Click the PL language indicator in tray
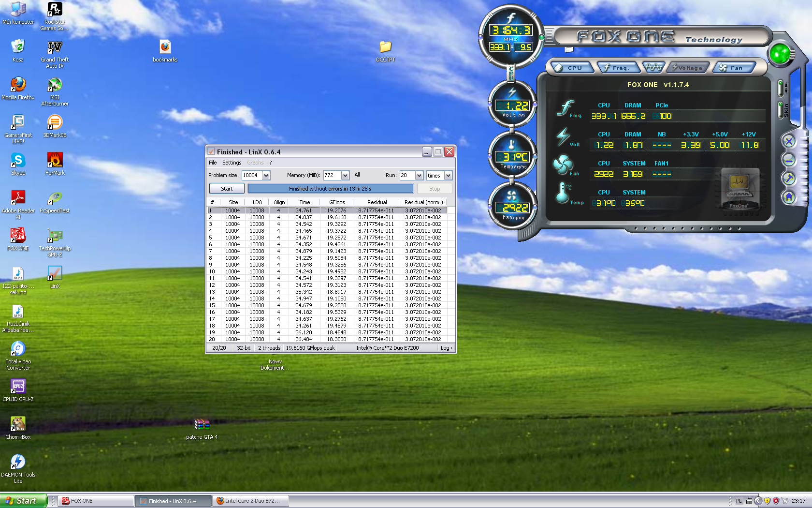 (x=739, y=501)
